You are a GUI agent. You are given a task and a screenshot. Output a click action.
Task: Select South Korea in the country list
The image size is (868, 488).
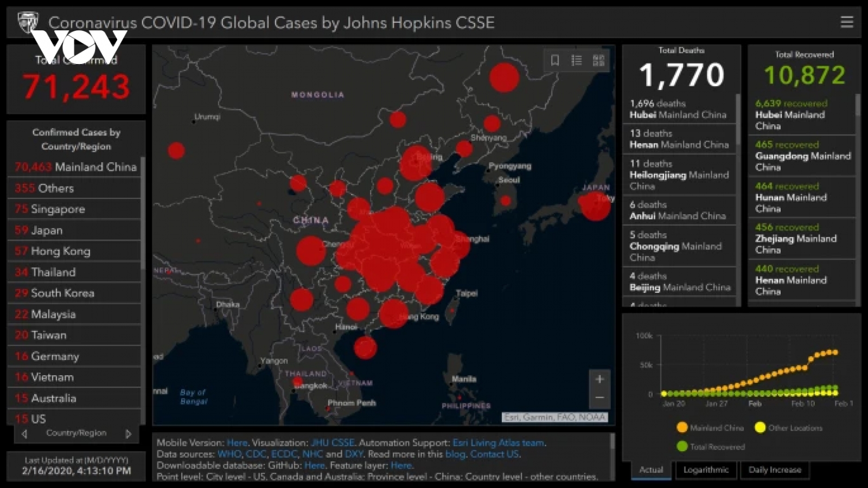tap(74, 293)
